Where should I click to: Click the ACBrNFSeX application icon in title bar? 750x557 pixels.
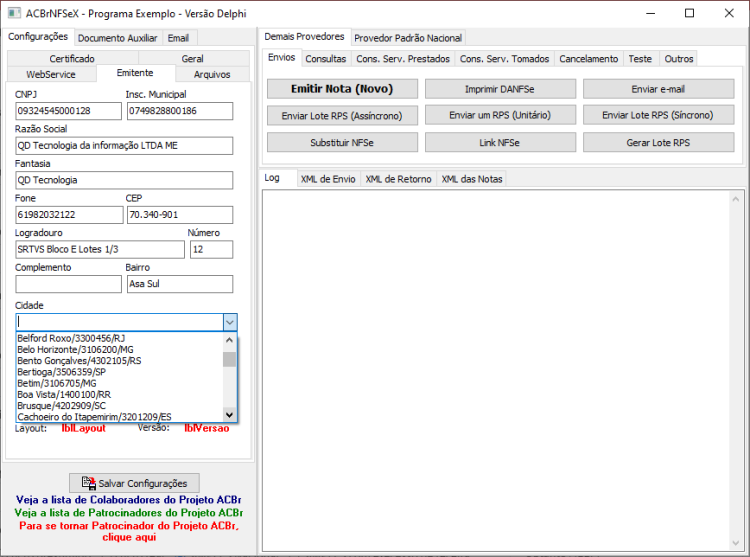pyautogui.click(x=14, y=13)
